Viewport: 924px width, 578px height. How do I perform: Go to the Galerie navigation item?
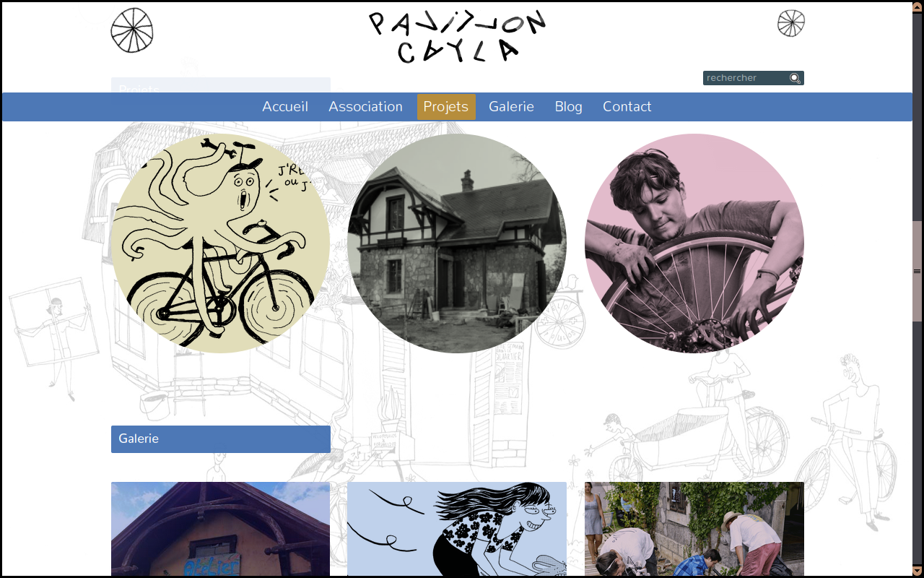point(511,107)
